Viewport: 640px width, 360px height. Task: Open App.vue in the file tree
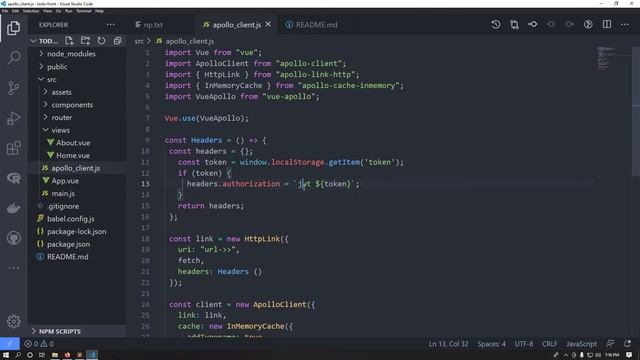click(x=77, y=180)
